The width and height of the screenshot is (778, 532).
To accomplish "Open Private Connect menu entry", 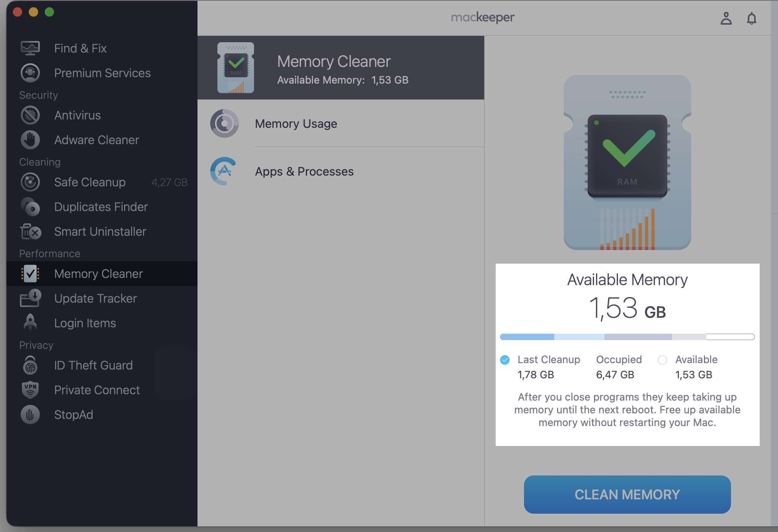I will [97, 390].
